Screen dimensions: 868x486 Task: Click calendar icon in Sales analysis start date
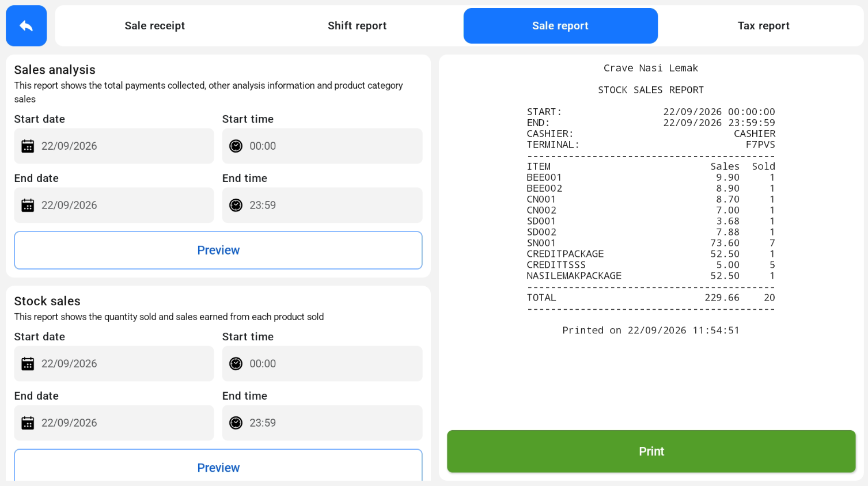pyautogui.click(x=28, y=146)
